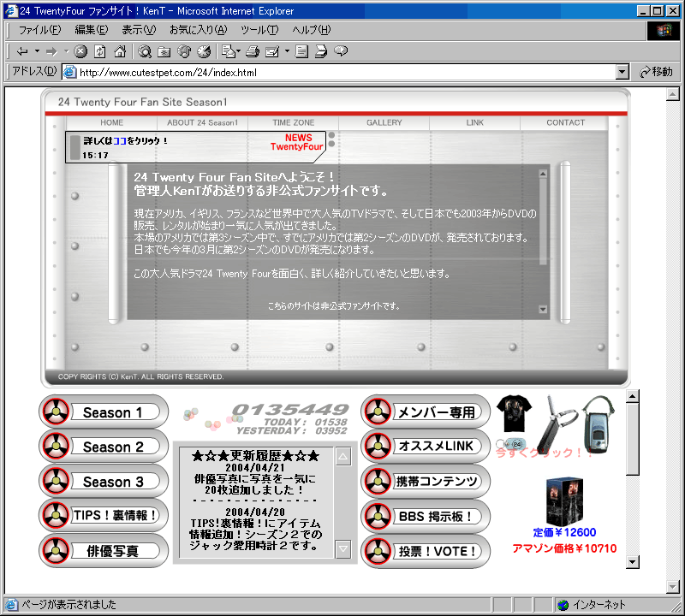Viewport: 685px width, 616px height.
Task: Click update history scroll-down arrow
Action: point(343,549)
